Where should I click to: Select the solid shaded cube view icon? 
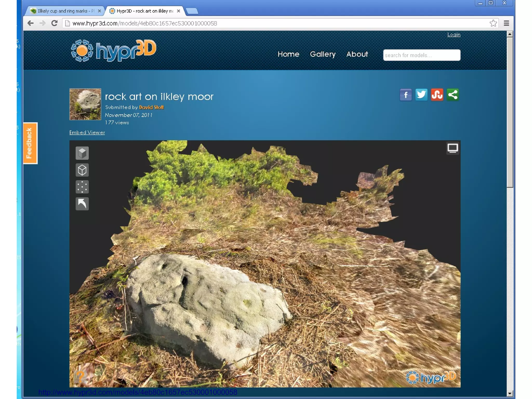(82, 153)
